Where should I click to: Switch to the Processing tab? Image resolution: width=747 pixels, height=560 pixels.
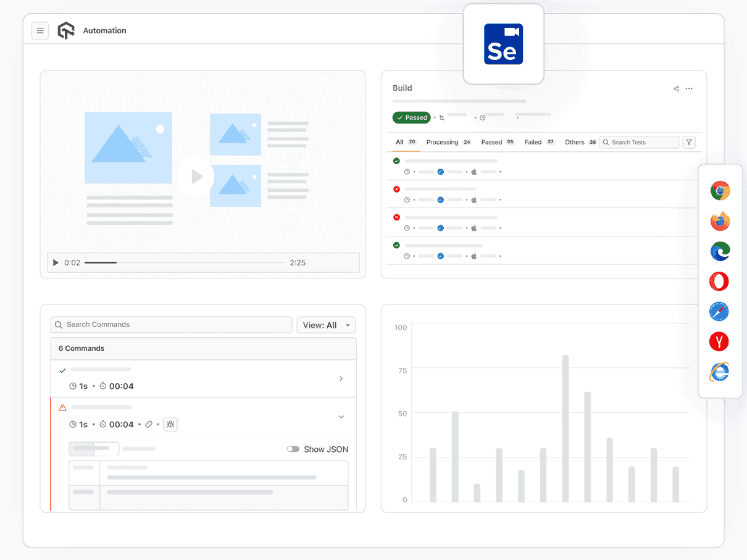click(x=442, y=143)
